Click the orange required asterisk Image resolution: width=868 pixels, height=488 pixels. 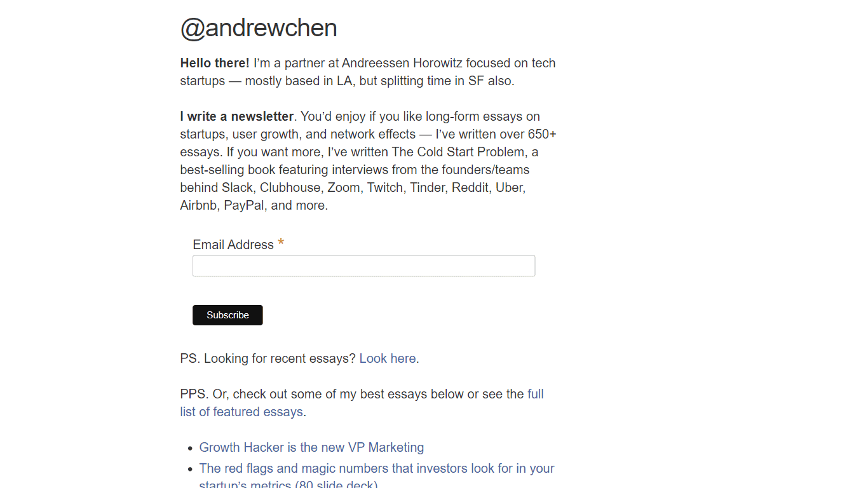(281, 243)
